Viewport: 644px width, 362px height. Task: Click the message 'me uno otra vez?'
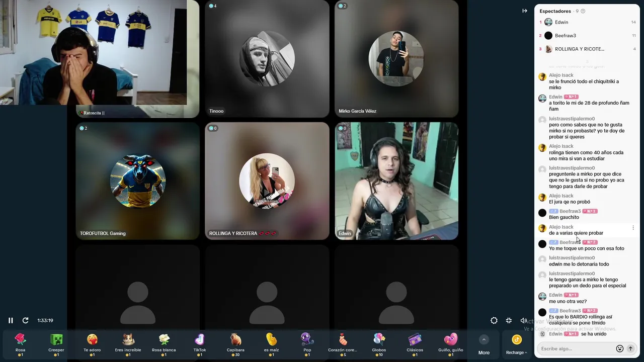point(568,301)
